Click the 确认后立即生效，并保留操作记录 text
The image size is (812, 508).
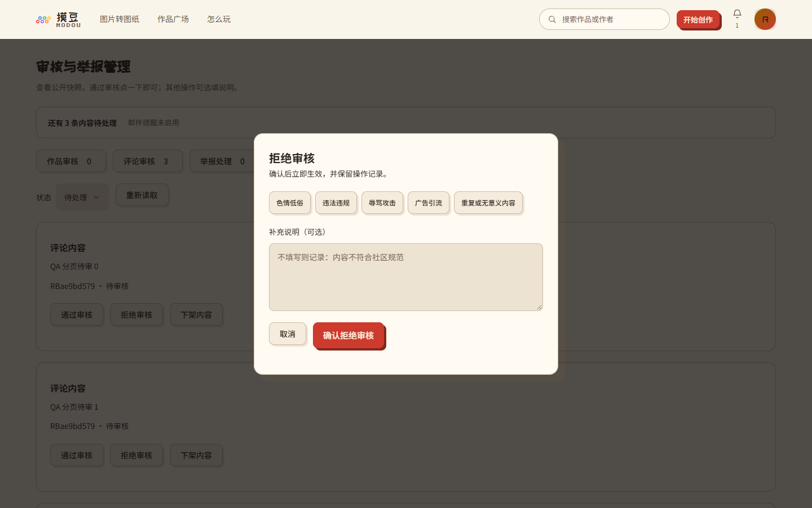[x=330, y=174]
